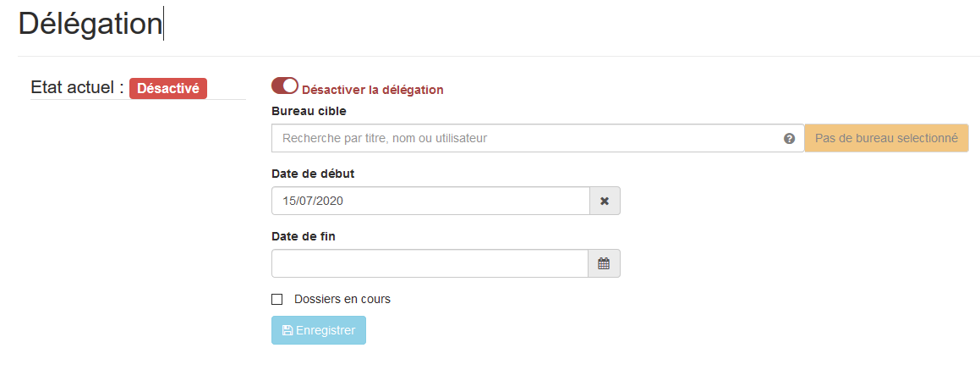
Task: Click the horizontal divider under the heading
Action: coord(499,57)
